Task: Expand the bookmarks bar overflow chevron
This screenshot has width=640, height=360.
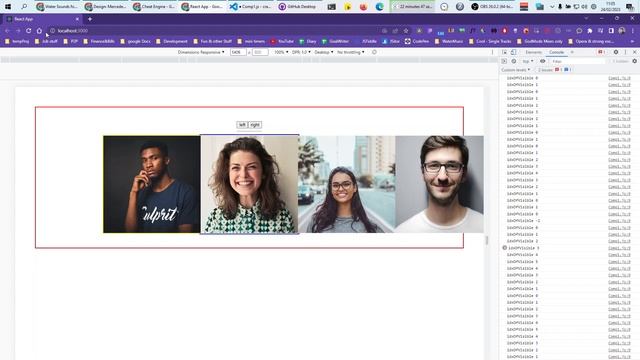Action: click(633, 41)
